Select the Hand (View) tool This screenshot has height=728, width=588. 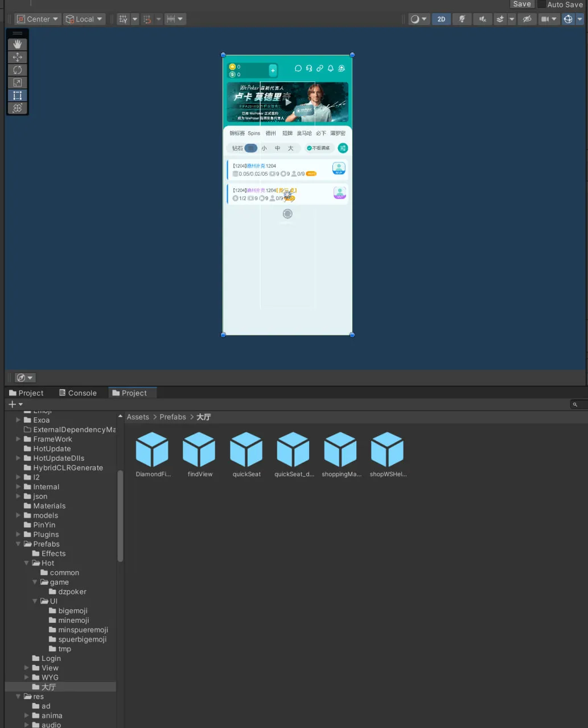click(18, 44)
